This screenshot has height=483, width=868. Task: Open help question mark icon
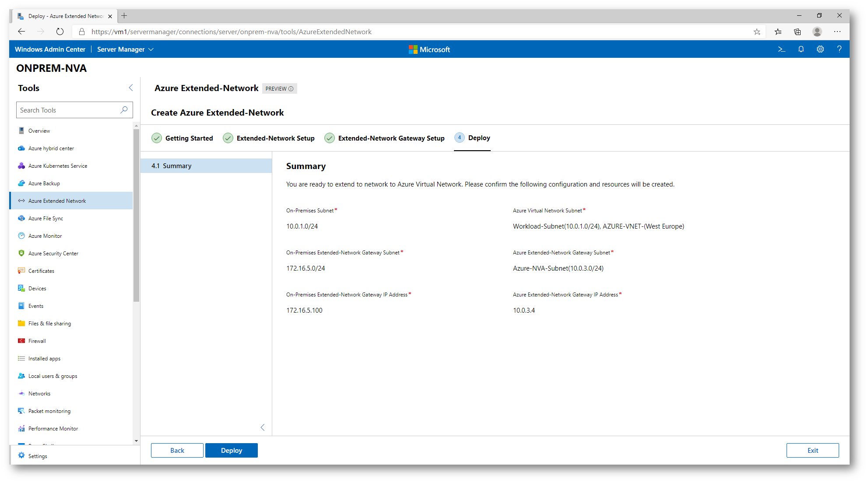click(x=839, y=49)
